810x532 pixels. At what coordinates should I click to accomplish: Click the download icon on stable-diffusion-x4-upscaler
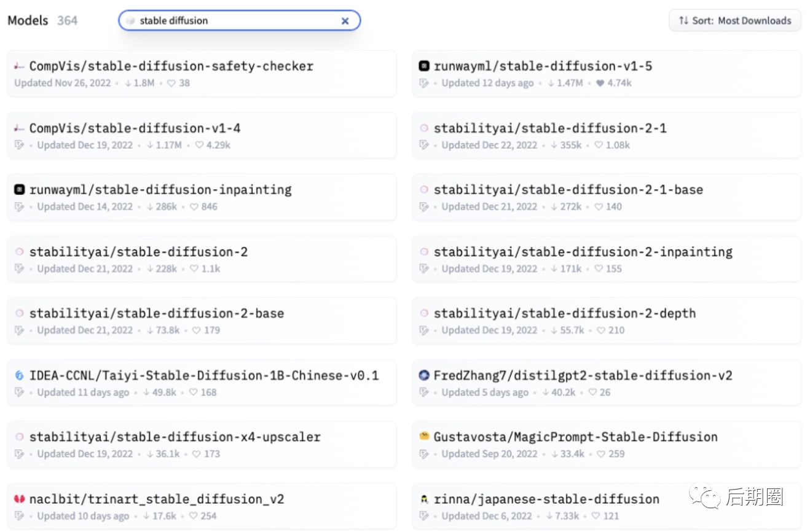(150, 454)
